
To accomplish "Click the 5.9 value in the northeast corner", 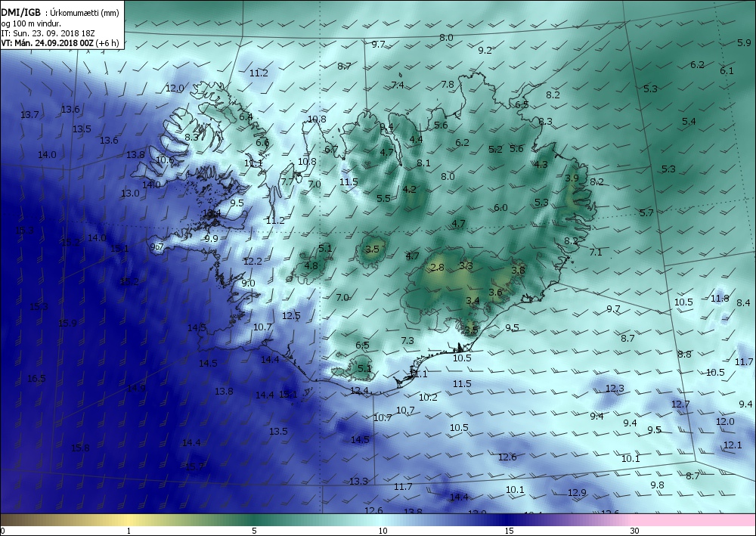I will pos(744,43).
